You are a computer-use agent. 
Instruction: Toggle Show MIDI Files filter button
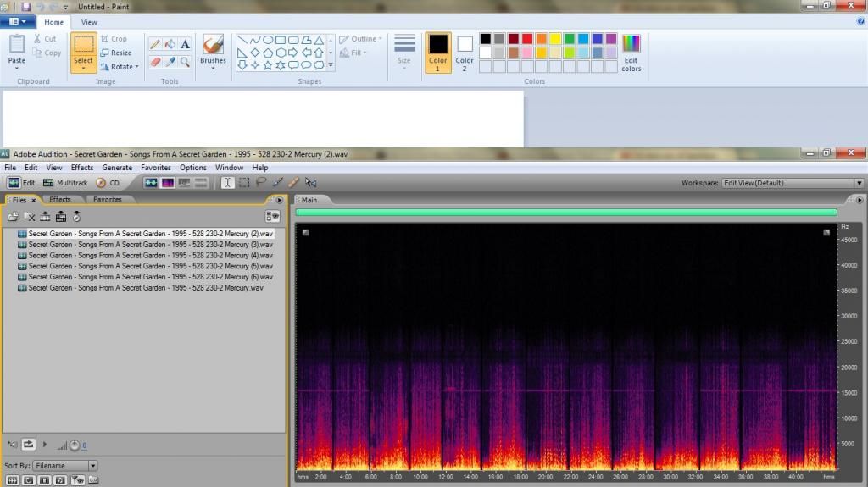[x=60, y=480]
